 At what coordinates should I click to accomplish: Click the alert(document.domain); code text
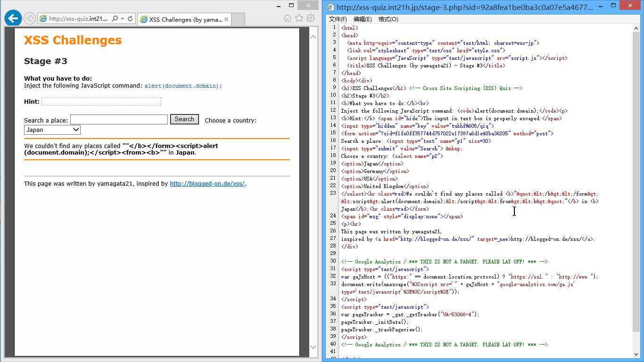coord(183,86)
